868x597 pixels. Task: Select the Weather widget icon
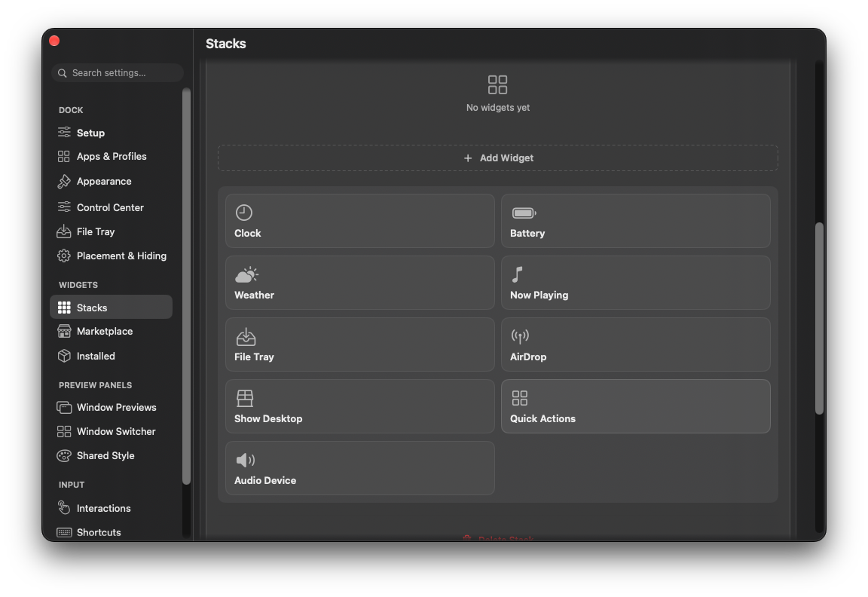click(247, 274)
